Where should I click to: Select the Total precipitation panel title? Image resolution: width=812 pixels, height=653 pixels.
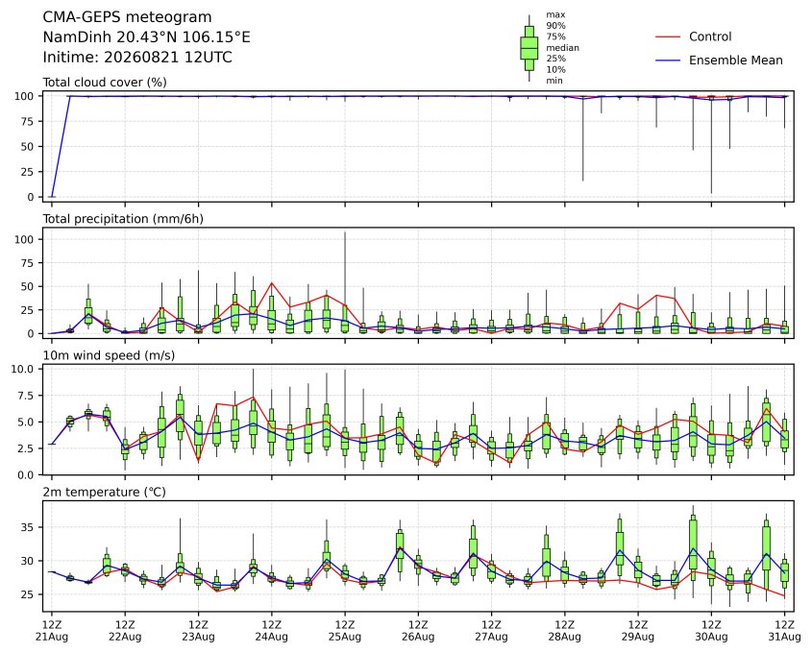click(x=123, y=219)
